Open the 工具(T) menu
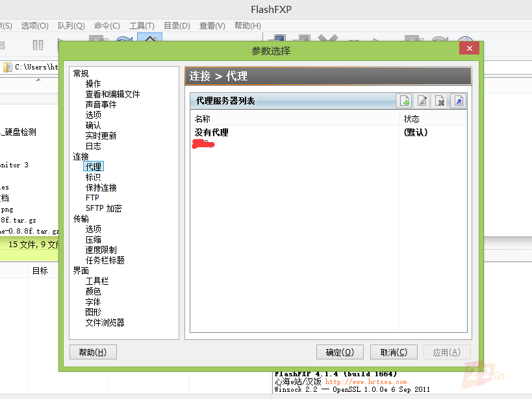The height and width of the screenshot is (399, 532). [x=142, y=26]
